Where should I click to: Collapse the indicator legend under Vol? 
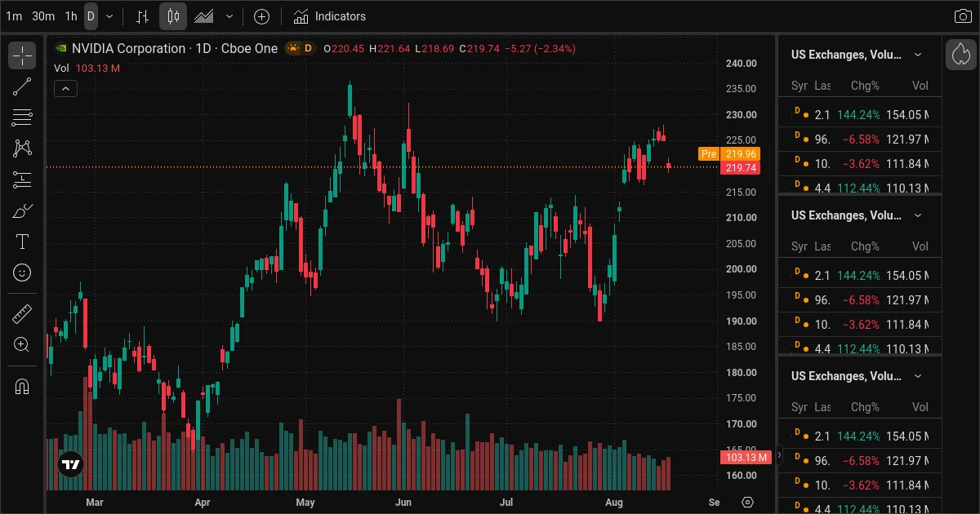pos(66,89)
